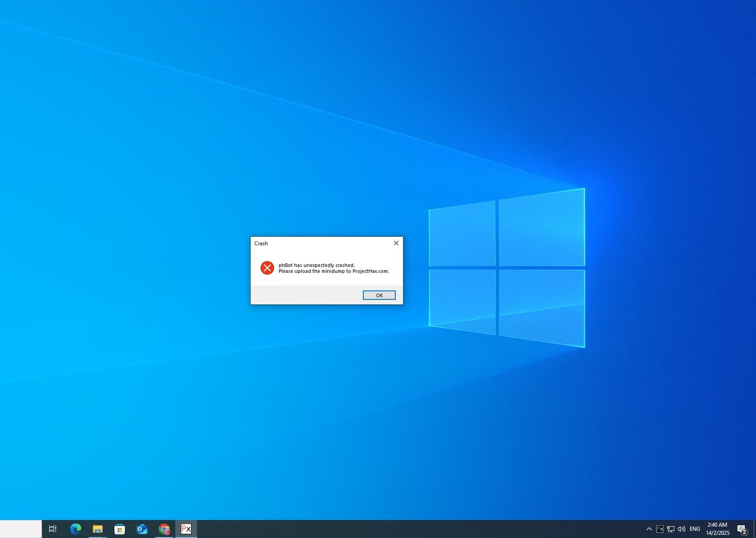
Task: Open the ENG input language switcher
Action: [x=695, y=529]
